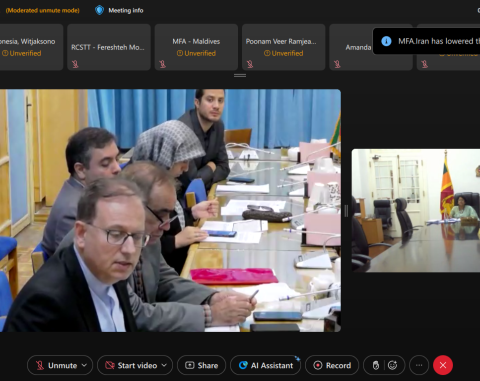Raise hand using the hand icon
480x381 pixels.
(376, 365)
